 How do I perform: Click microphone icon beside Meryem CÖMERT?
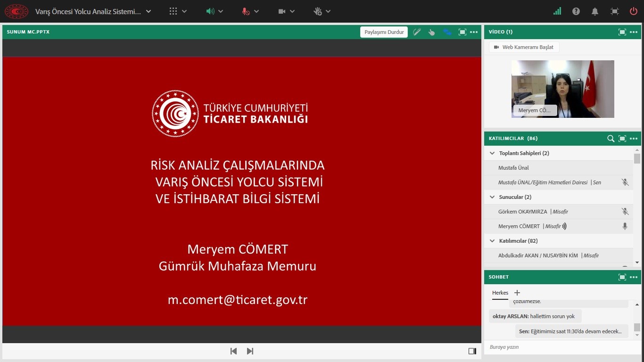[x=625, y=226]
